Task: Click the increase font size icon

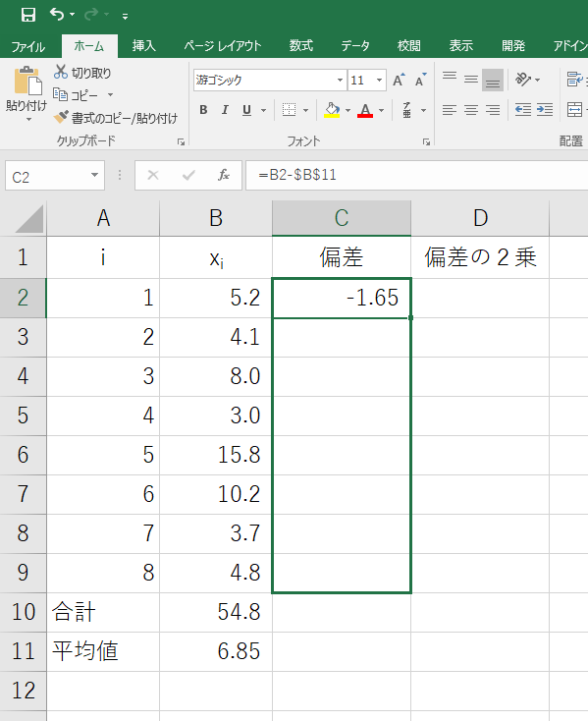Action: pos(399,80)
